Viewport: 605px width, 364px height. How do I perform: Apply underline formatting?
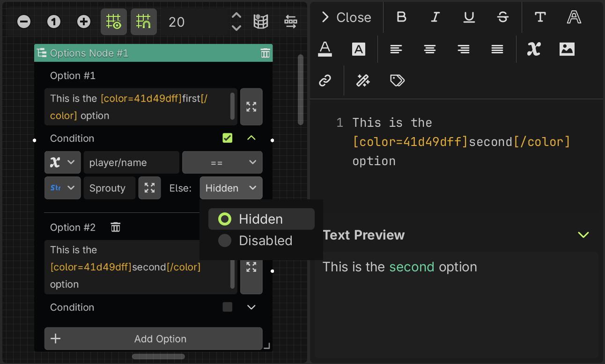[x=469, y=17]
